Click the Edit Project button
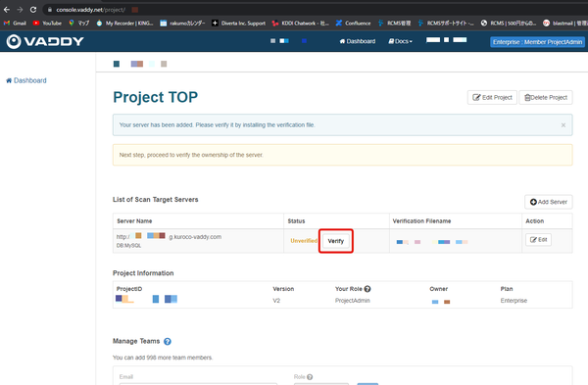This screenshot has width=588, height=385. click(492, 97)
